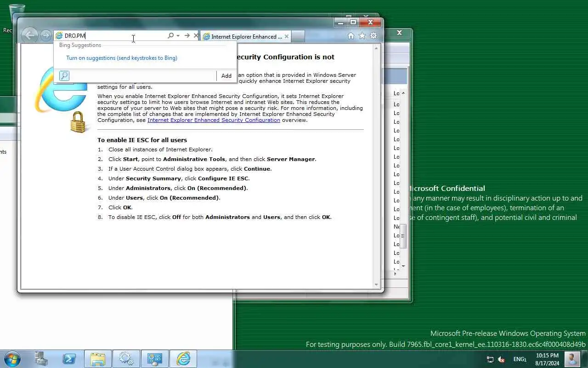This screenshot has width=588, height=368.
Task: Minimize the Internet Explorer window
Action: [x=340, y=22]
